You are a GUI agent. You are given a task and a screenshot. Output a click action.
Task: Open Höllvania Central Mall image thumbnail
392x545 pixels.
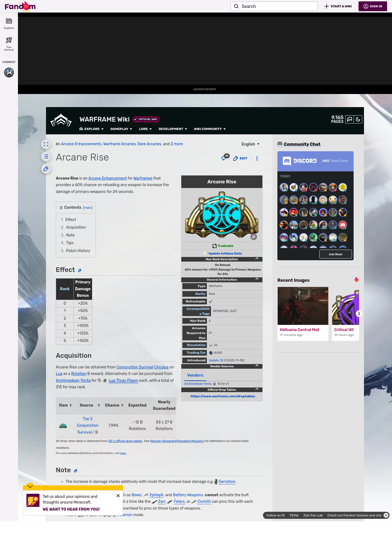coord(303,306)
